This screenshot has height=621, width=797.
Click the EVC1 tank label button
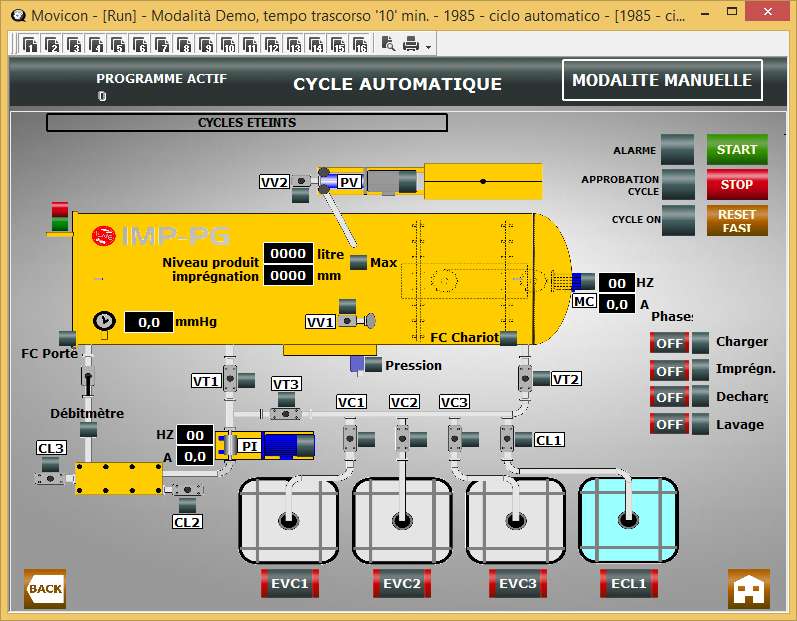[289, 583]
